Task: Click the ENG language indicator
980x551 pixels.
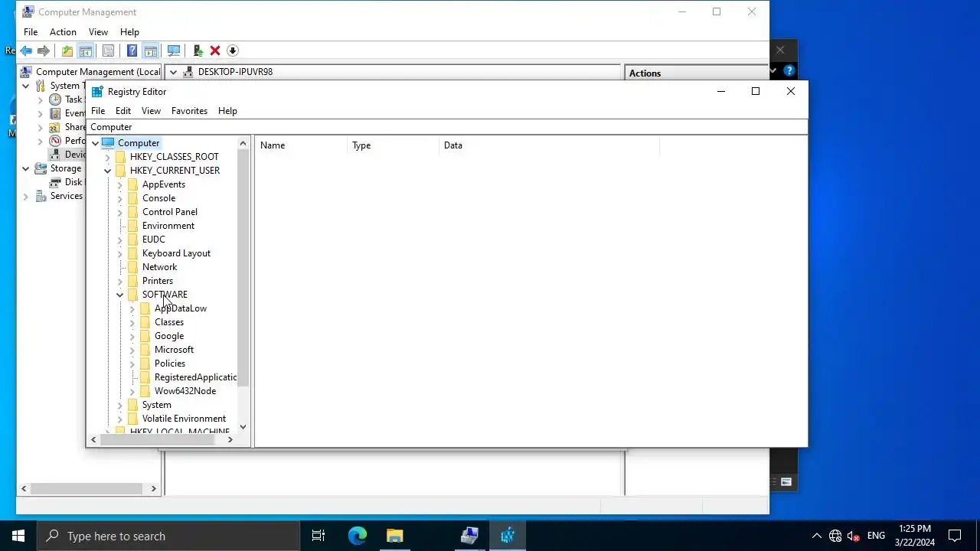Action: point(876,536)
